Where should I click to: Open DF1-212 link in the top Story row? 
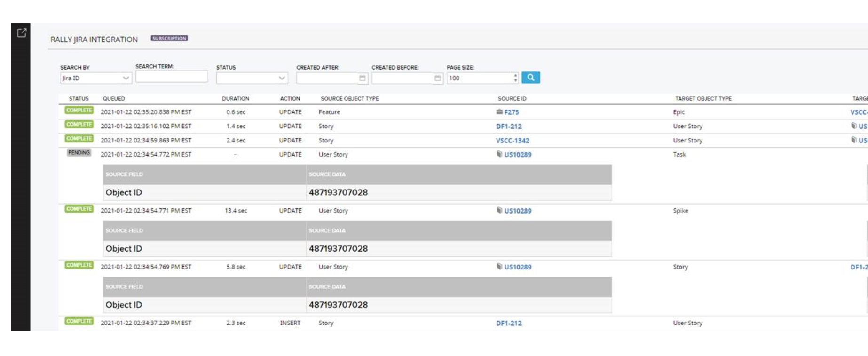(x=509, y=127)
